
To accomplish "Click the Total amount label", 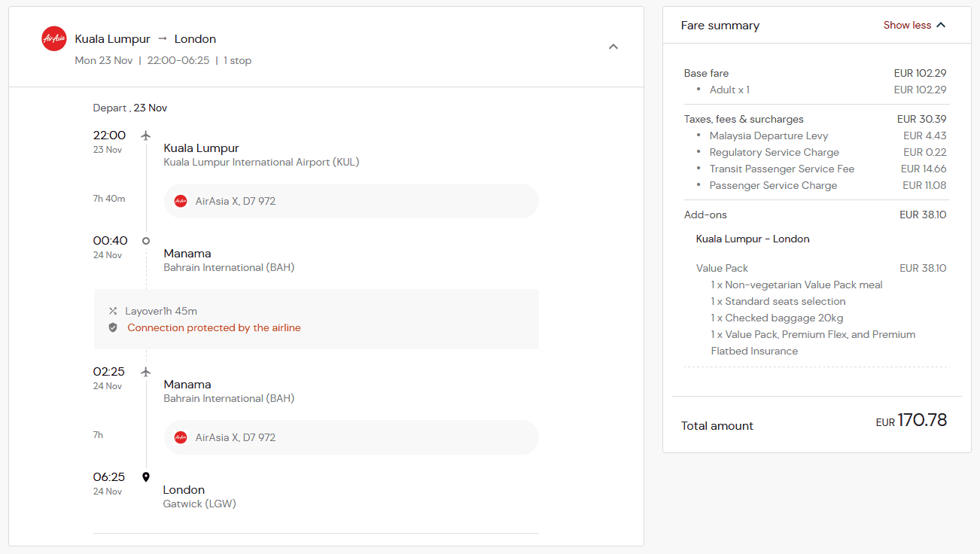I will (717, 425).
